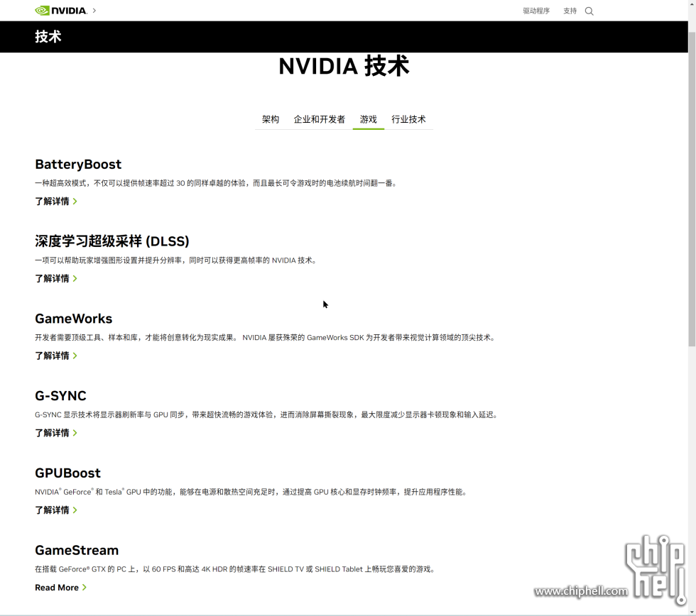The width and height of the screenshot is (696, 616).
Task: Click the DLSS description text
Action: pos(177,260)
